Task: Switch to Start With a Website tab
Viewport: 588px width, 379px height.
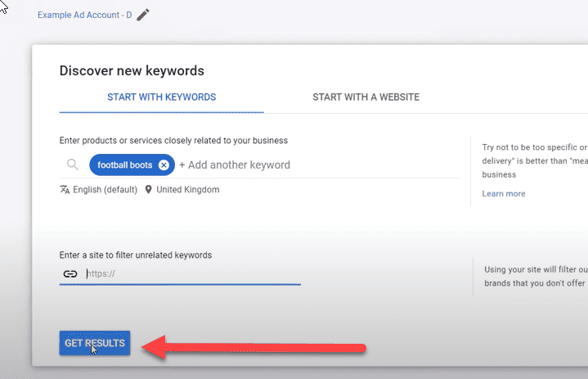Action: pyautogui.click(x=366, y=97)
